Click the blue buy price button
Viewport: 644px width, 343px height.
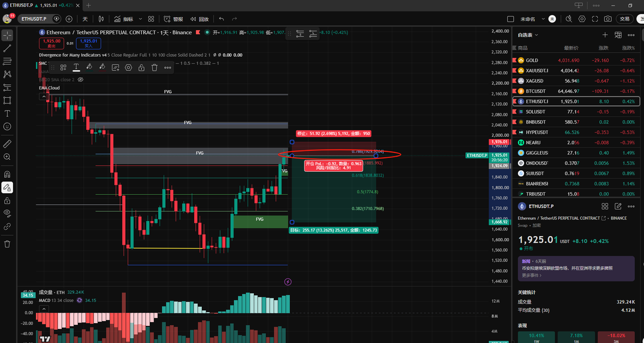[x=89, y=43]
